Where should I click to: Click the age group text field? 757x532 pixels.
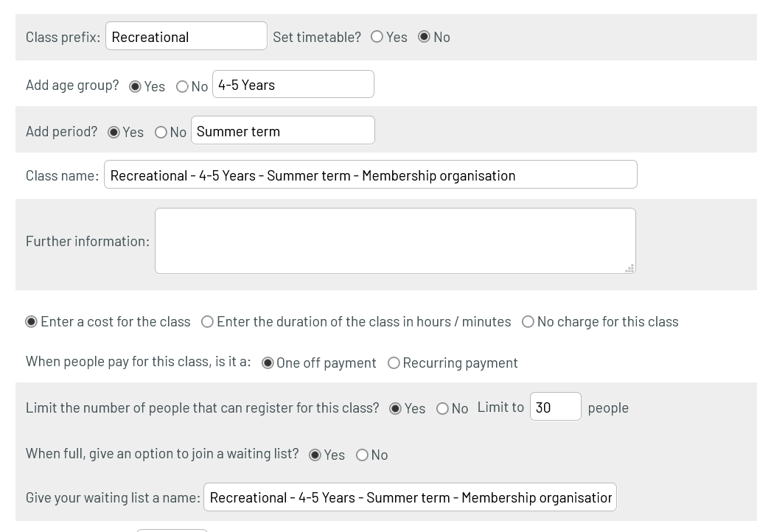point(293,85)
